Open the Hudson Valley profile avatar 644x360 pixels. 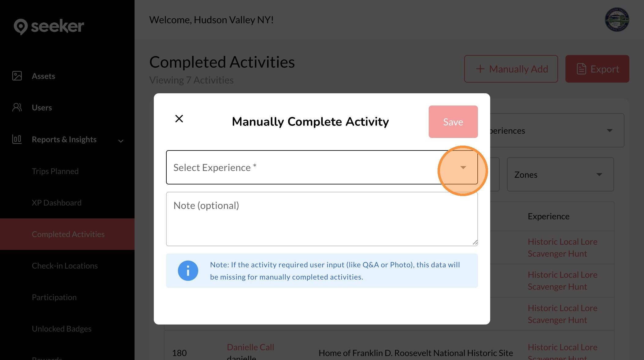coord(616,20)
